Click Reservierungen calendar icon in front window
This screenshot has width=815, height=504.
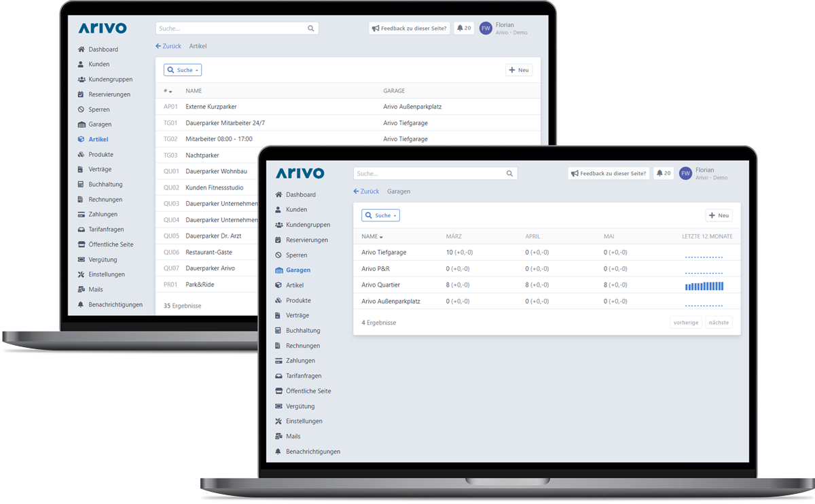click(x=278, y=240)
